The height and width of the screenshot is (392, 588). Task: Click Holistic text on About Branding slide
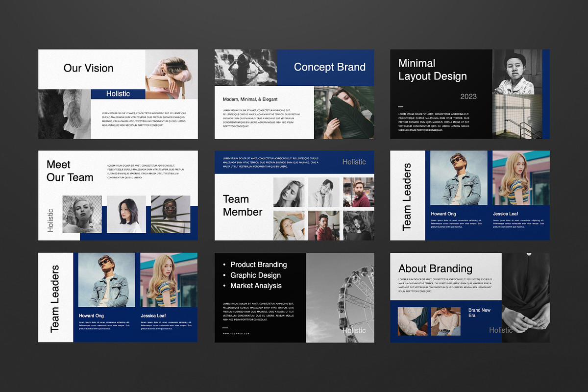pos(501,330)
